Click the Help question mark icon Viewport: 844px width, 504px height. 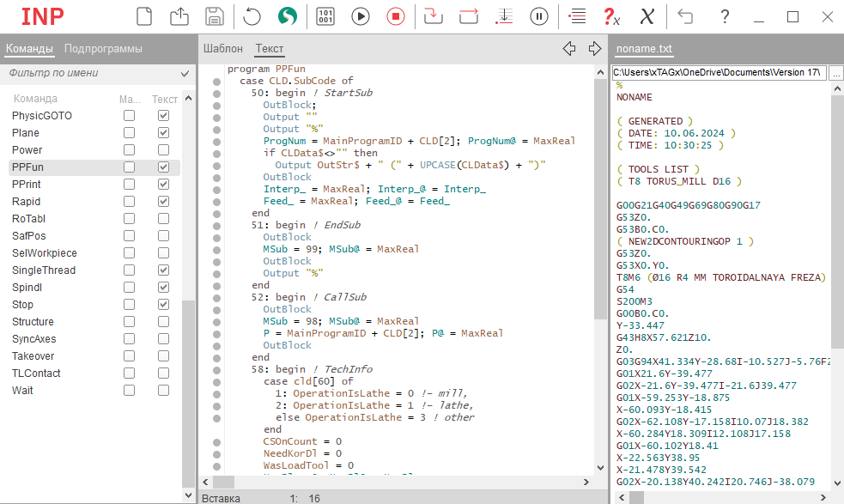point(725,16)
